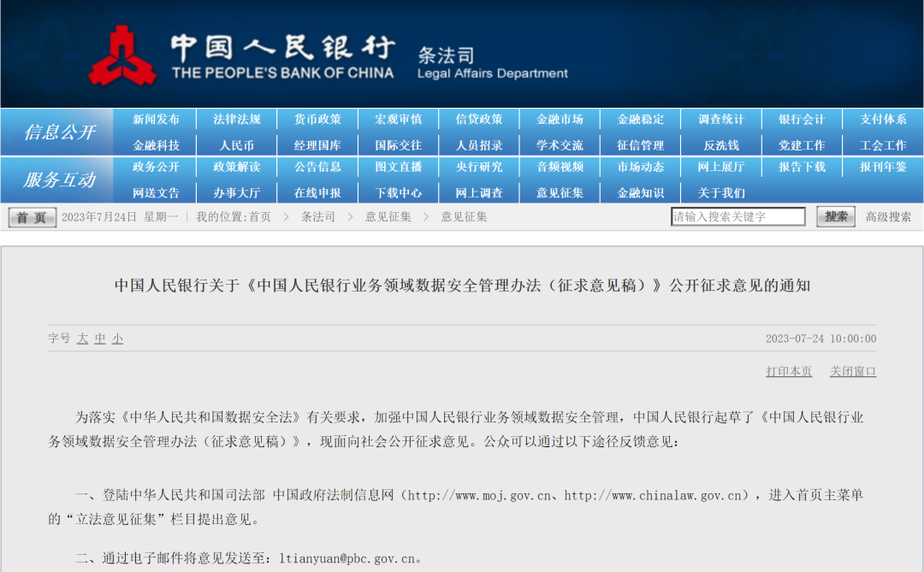Select the 小 small font size
The height and width of the screenshot is (572, 924).
[117, 339]
